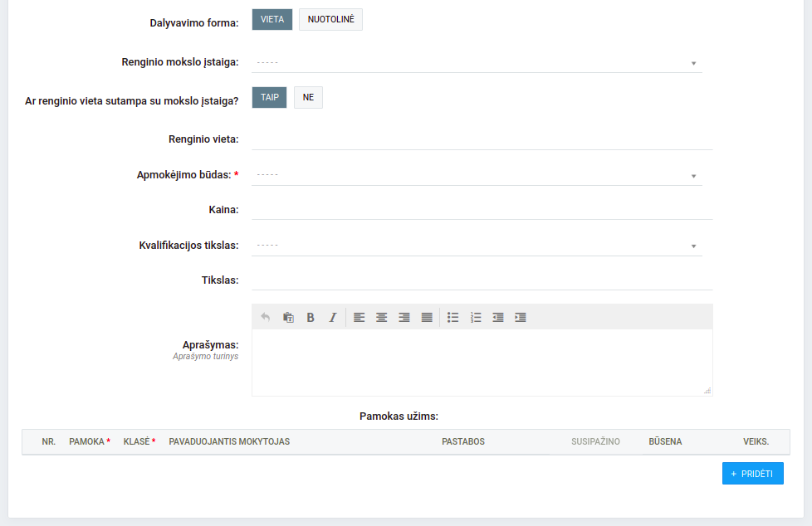Insert a numbered list in description

point(476,317)
